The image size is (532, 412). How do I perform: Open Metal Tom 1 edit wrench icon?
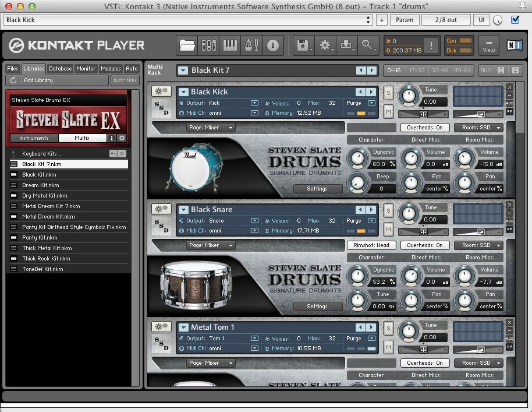point(161,327)
